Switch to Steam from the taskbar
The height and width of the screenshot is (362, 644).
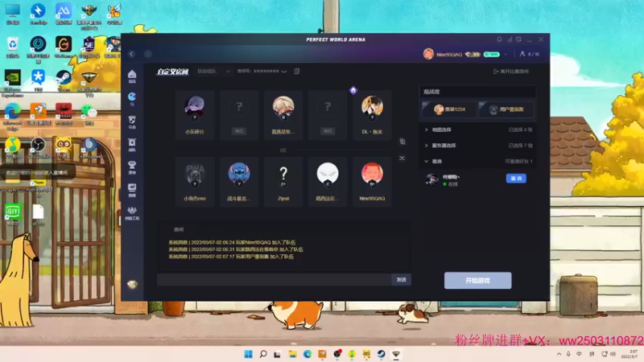click(x=381, y=354)
